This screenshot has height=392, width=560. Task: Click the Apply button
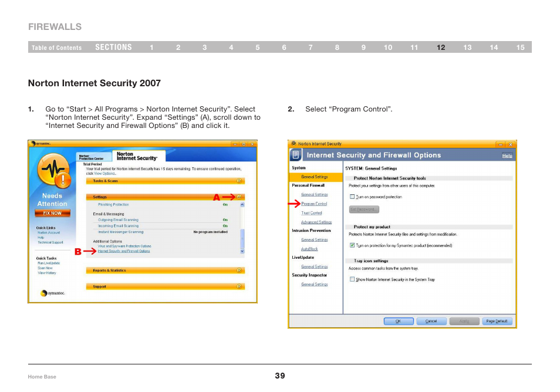[x=464, y=322]
